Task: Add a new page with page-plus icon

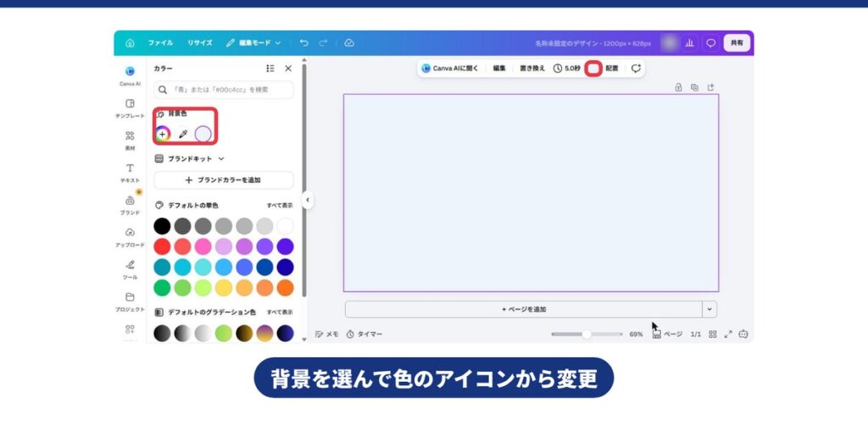Action: 711,87
